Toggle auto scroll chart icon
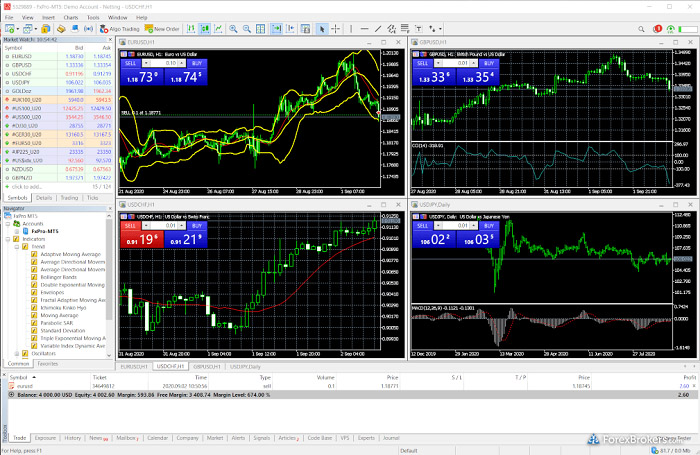The image size is (700, 455). [276, 29]
